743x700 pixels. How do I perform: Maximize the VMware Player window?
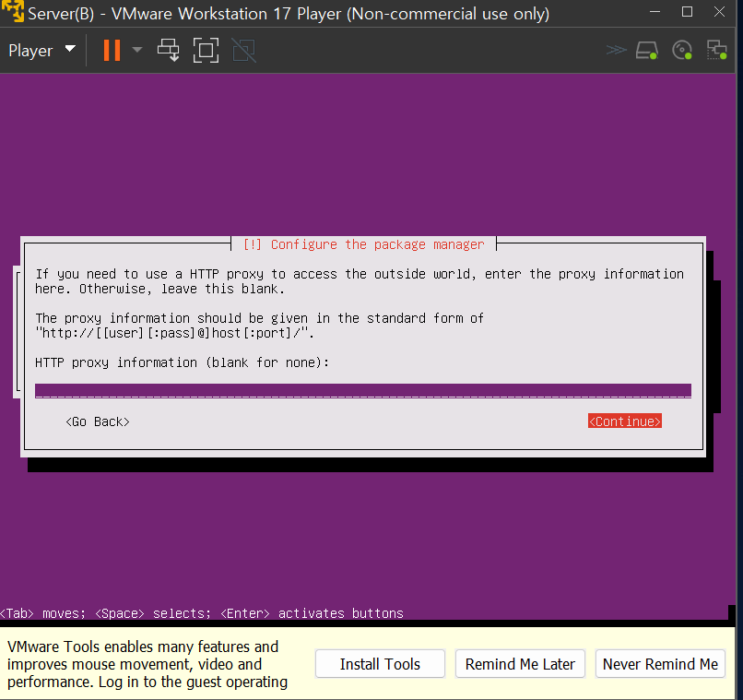pos(687,12)
